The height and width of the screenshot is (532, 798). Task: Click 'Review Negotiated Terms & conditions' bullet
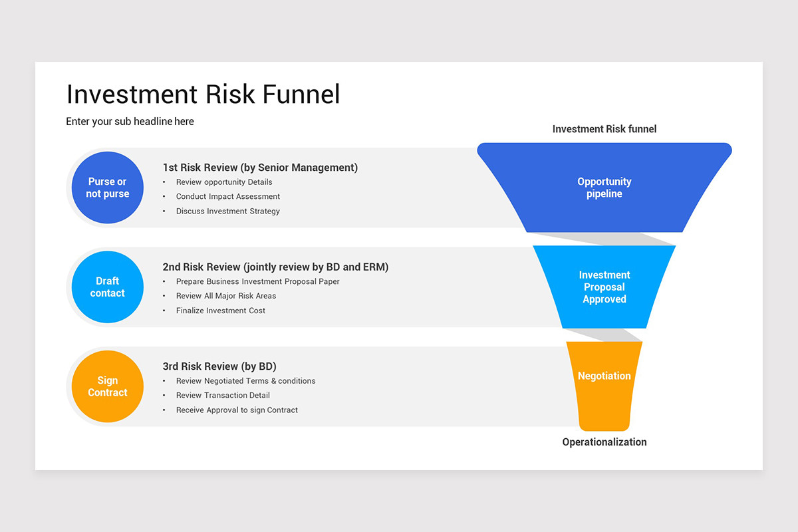click(245, 380)
